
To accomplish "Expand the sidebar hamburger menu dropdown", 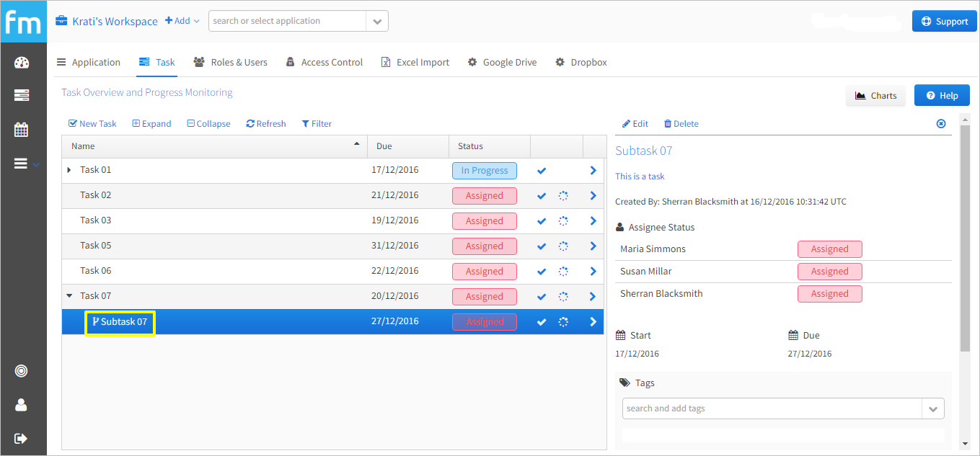I will click(x=27, y=164).
